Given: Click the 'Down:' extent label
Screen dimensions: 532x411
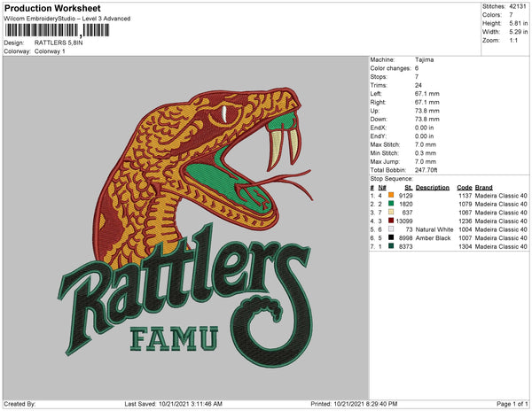Looking at the screenshot, I should 379,119.
